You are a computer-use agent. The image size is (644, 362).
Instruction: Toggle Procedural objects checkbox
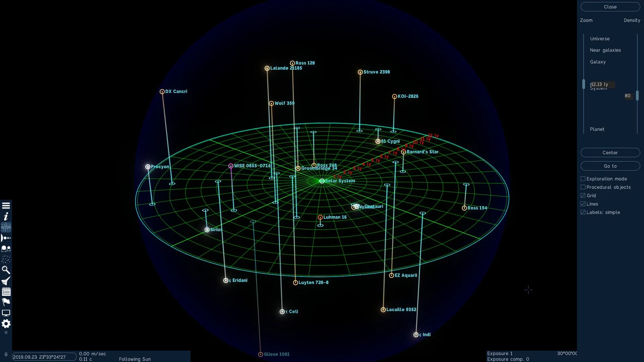click(x=583, y=187)
